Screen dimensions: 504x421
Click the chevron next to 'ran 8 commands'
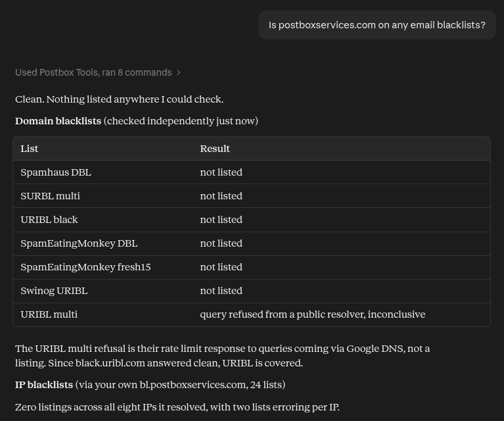pos(179,73)
